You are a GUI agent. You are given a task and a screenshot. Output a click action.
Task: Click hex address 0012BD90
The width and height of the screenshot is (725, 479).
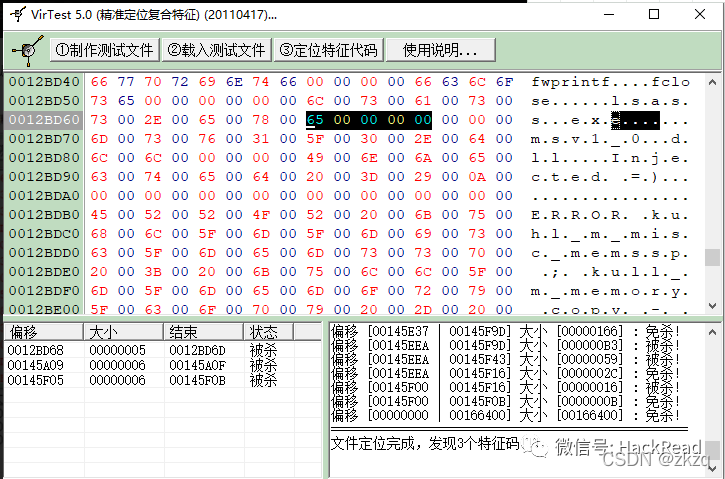click(44, 177)
